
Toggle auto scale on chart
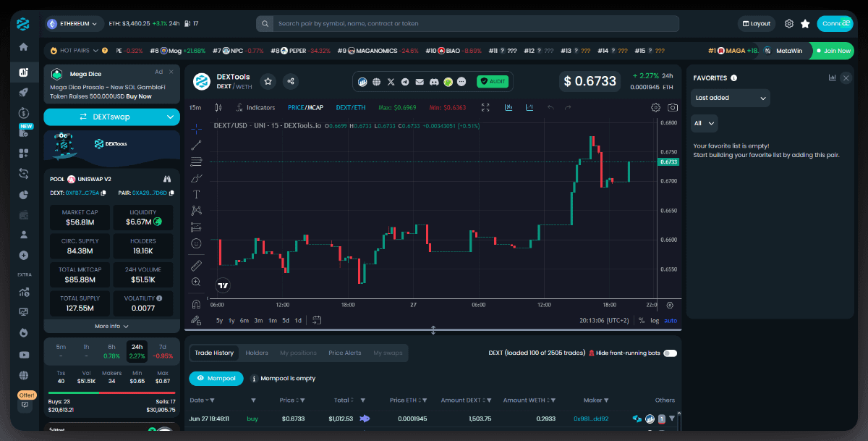click(671, 320)
